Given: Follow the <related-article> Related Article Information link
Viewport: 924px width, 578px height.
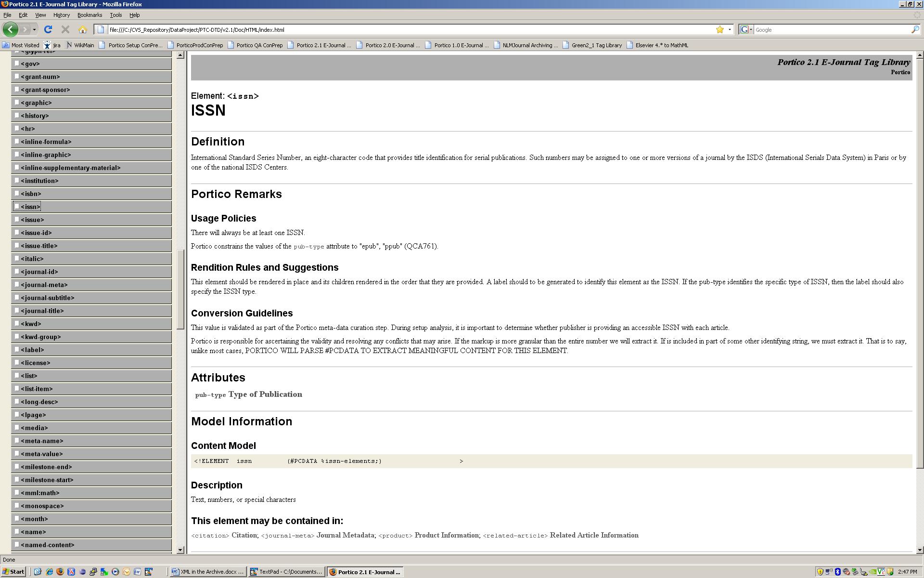Looking at the screenshot, I should 561,535.
